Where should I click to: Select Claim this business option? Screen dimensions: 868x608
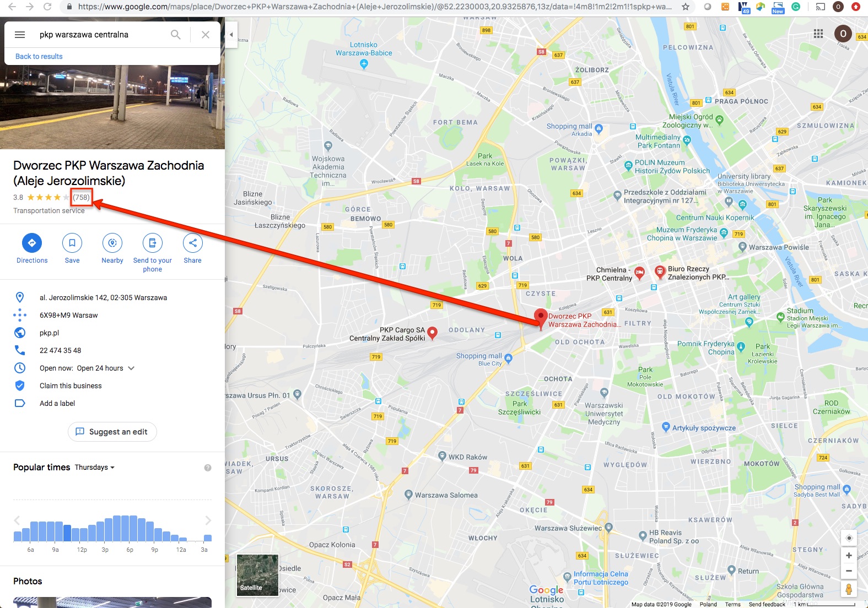(x=71, y=386)
